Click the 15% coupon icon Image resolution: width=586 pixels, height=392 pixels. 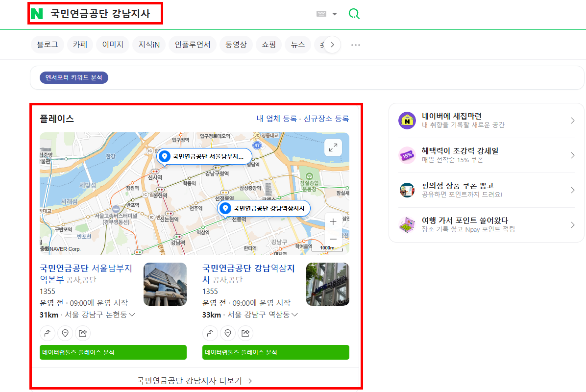point(407,155)
